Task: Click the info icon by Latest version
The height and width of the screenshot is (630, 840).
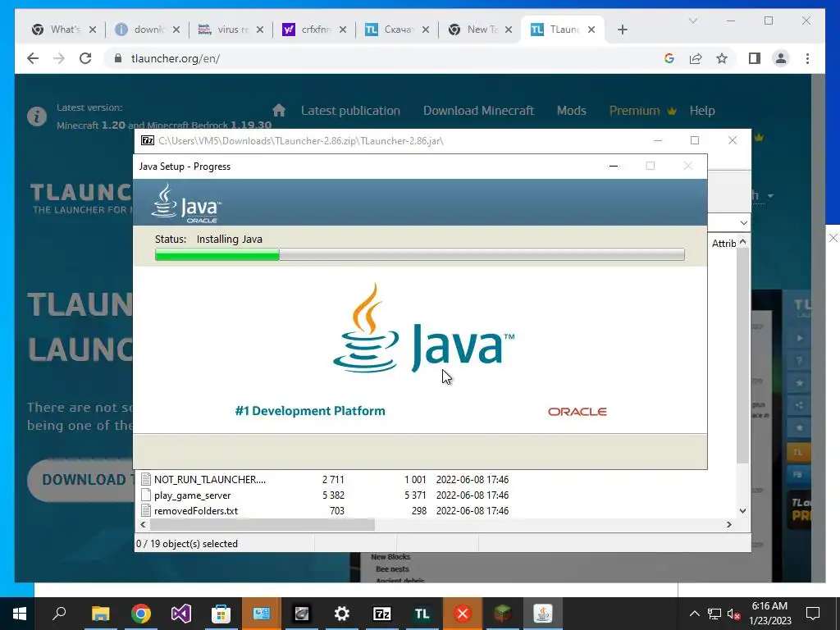Action: 37,116
